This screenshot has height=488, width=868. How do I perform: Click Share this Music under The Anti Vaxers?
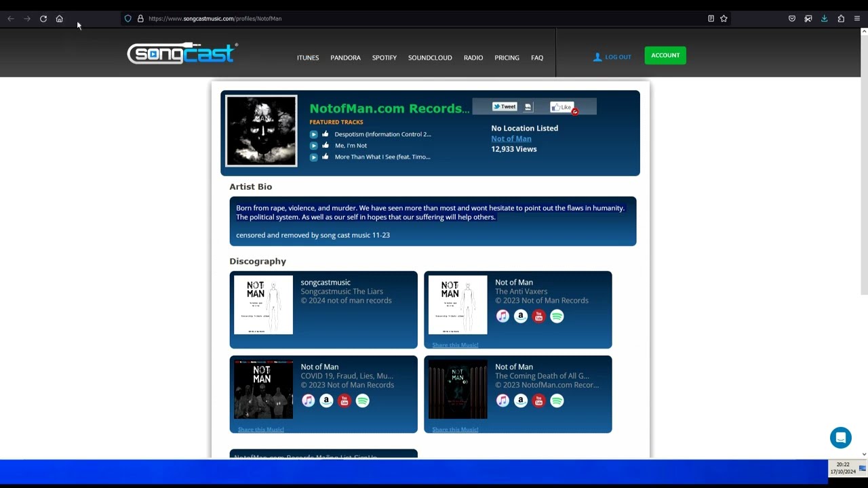(455, 345)
